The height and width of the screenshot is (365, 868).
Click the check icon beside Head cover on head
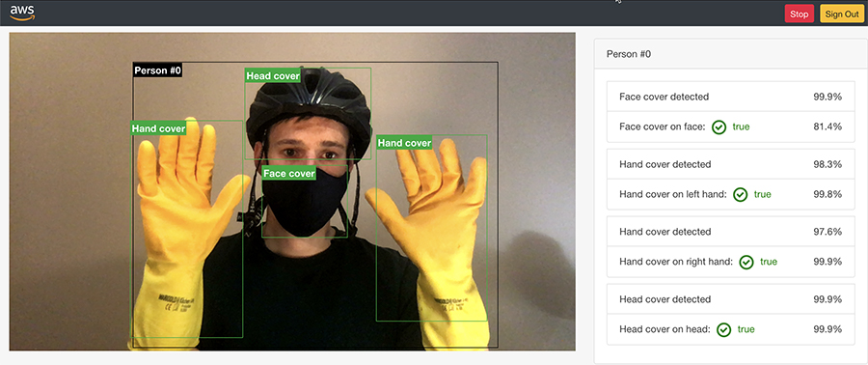coord(723,329)
